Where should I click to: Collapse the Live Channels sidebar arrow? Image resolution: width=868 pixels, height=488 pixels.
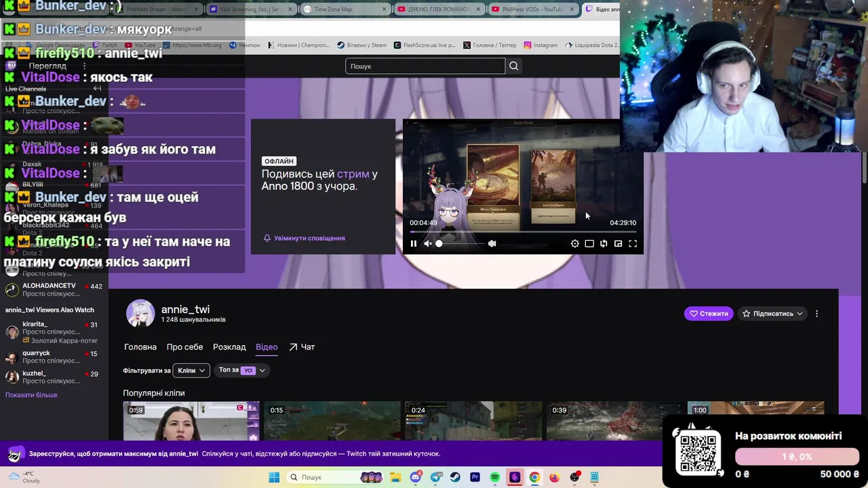point(97,88)
